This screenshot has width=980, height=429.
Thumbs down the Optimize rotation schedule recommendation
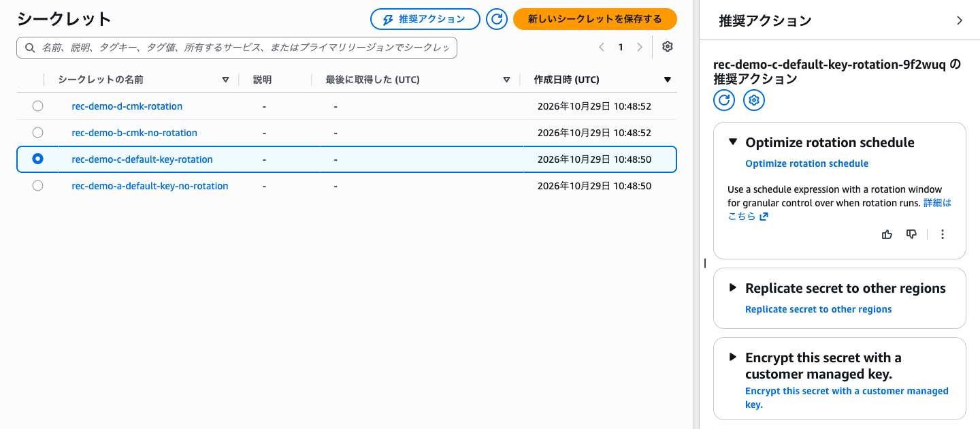(x=912, y=234)
